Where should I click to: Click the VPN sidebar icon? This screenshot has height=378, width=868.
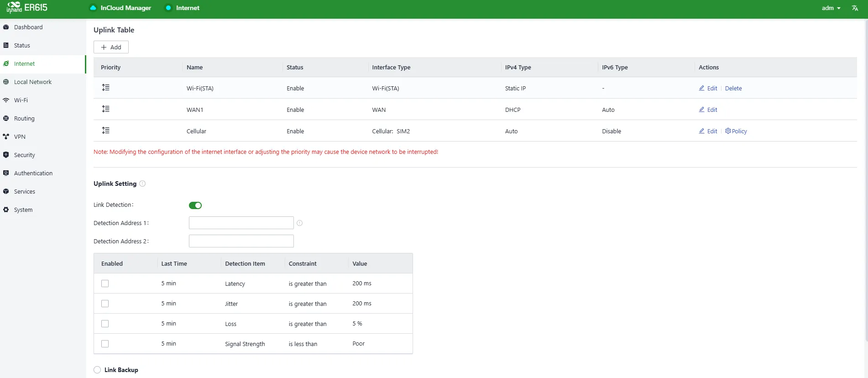coord(6,136)
